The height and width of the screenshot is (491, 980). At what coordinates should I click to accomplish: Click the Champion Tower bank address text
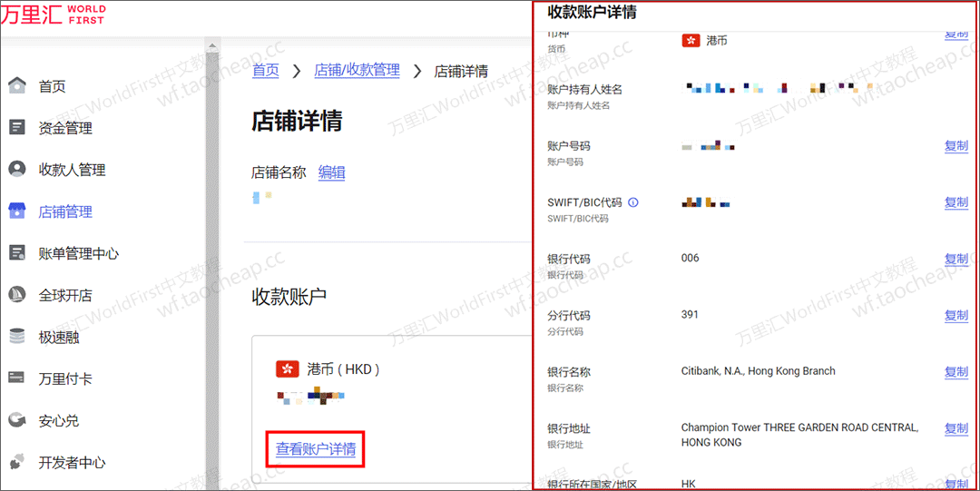point(800,435)
